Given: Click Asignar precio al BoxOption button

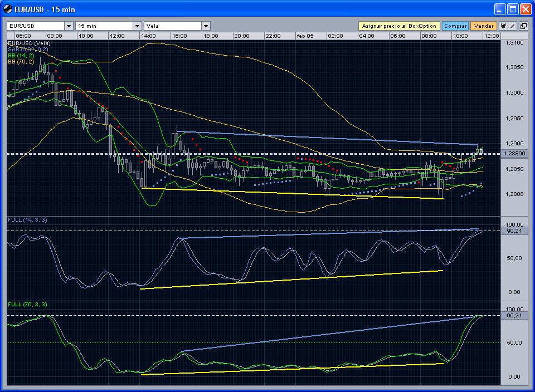Looking at the screenshot, I should pyautogui.click(x=398, y=26).
